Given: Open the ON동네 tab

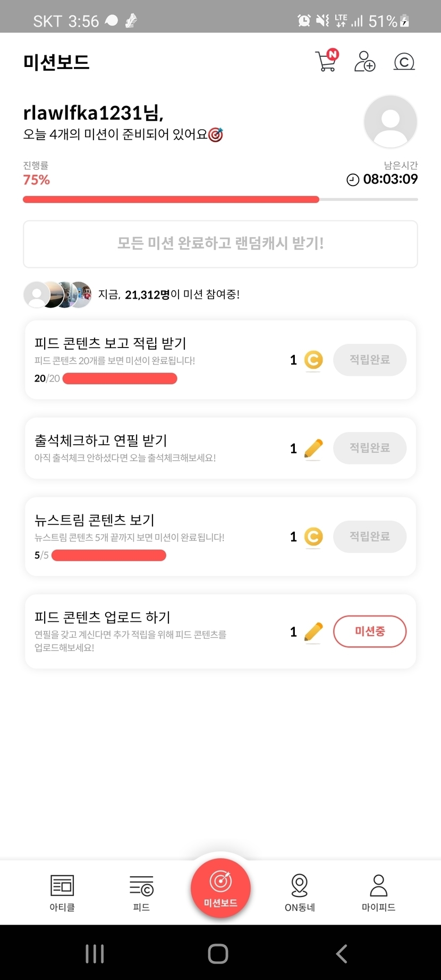Looking at the screenshot, I should point(300,892).
